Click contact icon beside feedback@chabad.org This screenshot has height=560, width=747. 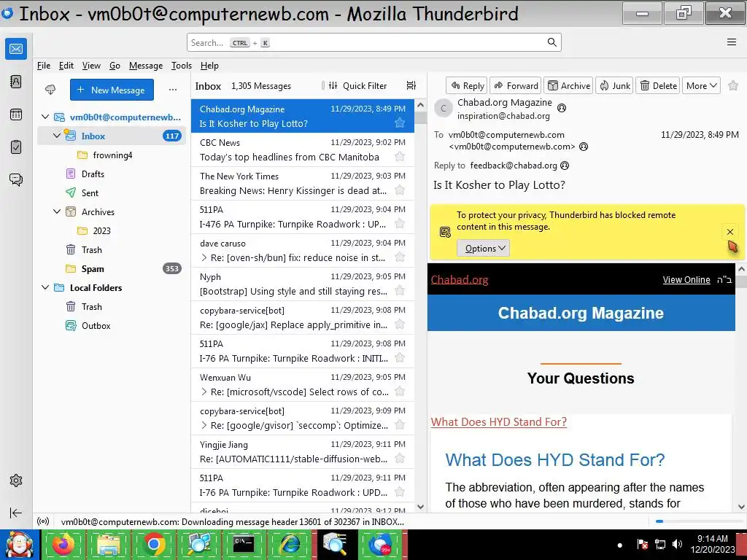(x=565, y=166)
